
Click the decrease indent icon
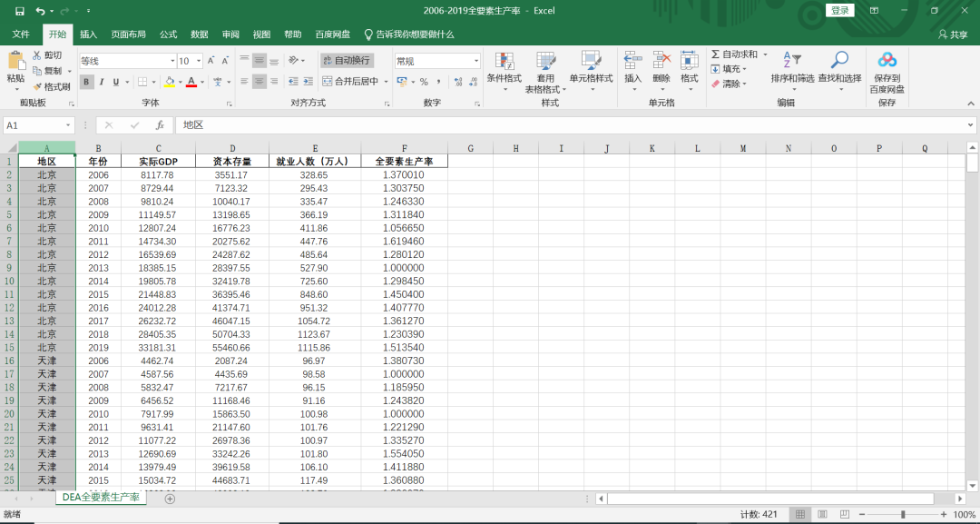(293, 82)
